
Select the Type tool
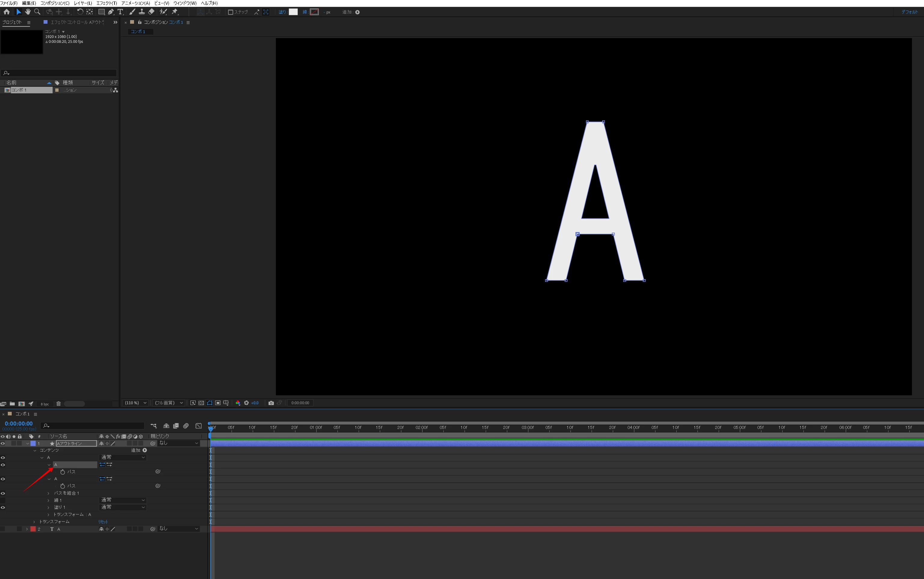(120, 12)
